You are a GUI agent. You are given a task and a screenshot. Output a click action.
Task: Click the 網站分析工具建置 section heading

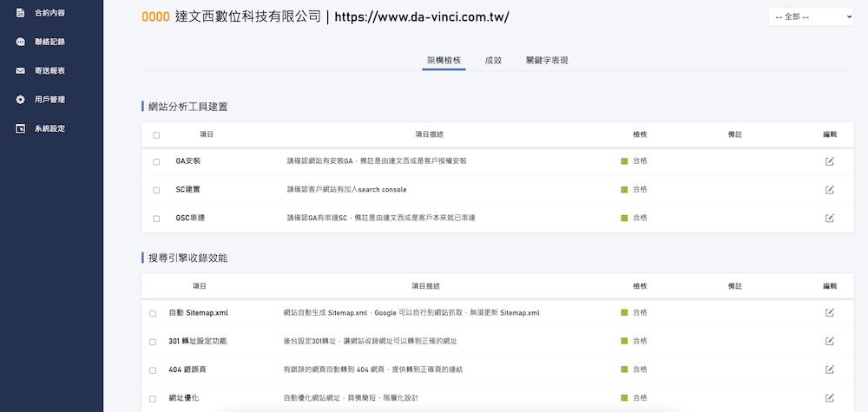pyautogui.click(x=188, y=107)
